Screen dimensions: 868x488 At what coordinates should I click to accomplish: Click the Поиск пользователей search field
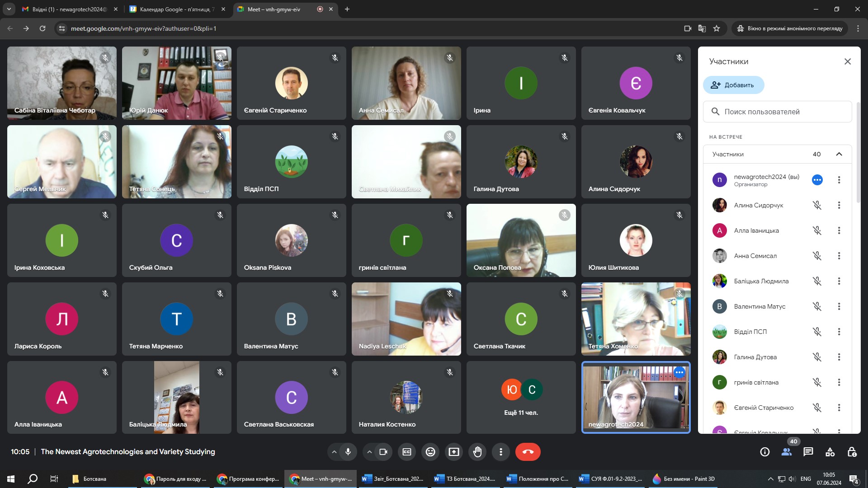pyautogui.click(x=778, y=112)
